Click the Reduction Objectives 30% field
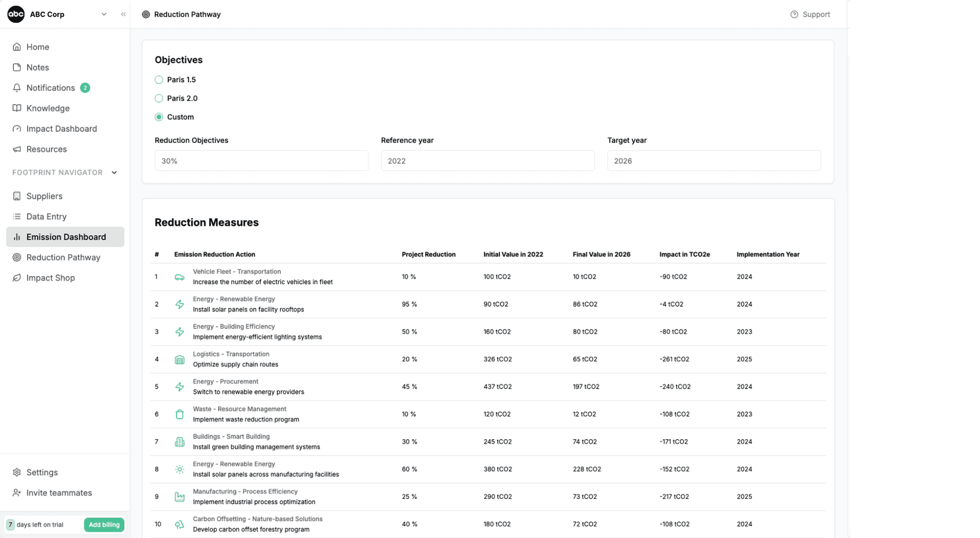Viewport: 980px width, 538px height. [x=261, y=161]
